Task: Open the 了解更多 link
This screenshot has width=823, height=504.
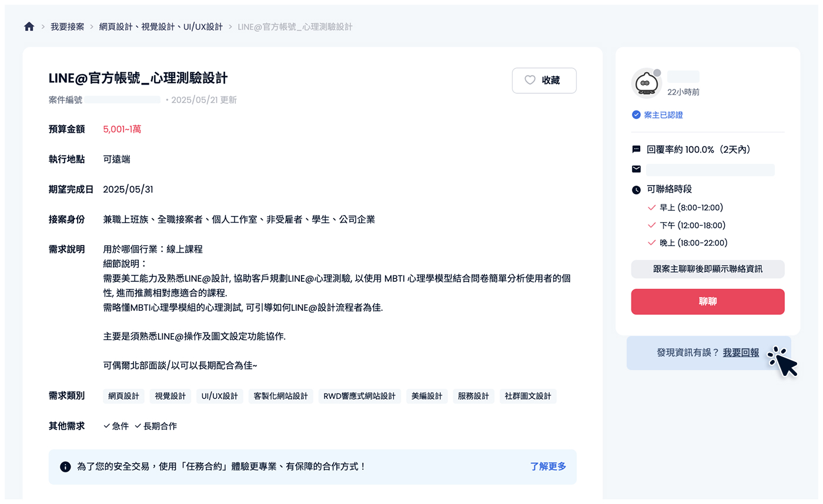Action: pyautogui.click(x=548, y=466)
